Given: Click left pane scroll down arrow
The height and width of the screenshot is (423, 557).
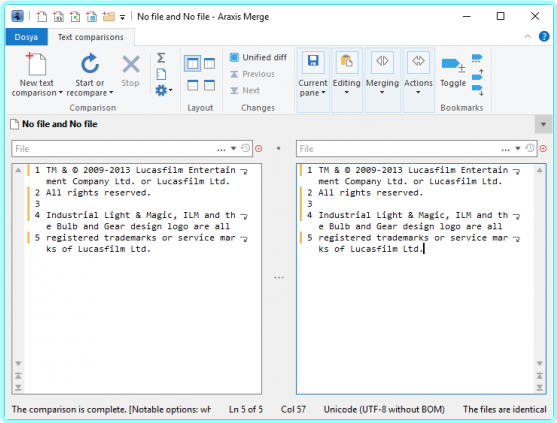Looking at the screenshot, I should pos(18,364).
